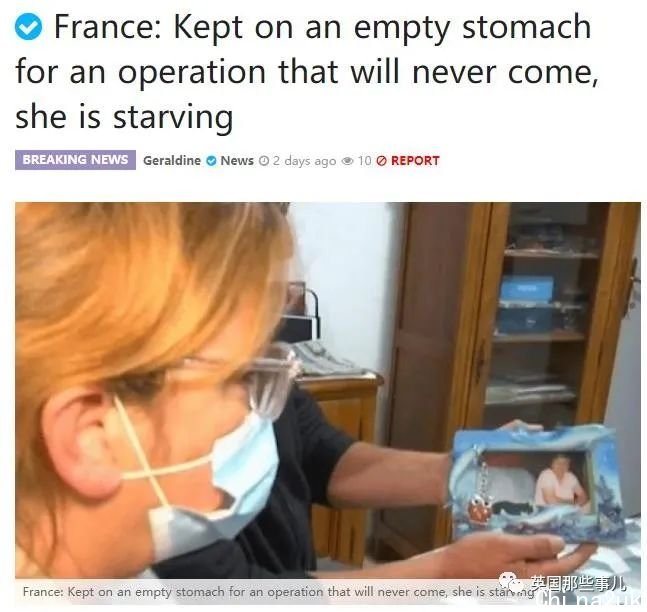Click the woman's blue face mask in photo
The image size is (647, 612).
[213, 484]
